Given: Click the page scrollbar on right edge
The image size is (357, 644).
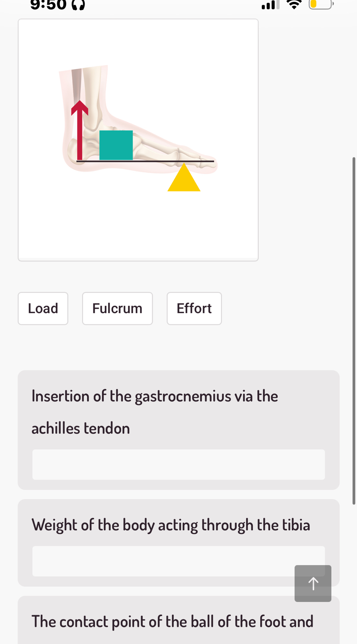Looking at the screenshot, I should pos(354,330).
